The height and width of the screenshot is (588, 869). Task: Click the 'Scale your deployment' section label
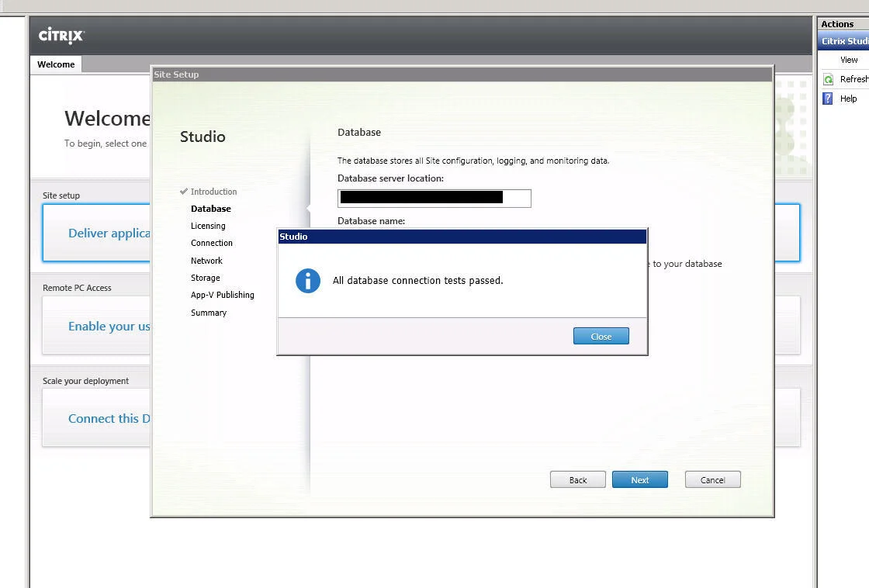tap(85, 382)
